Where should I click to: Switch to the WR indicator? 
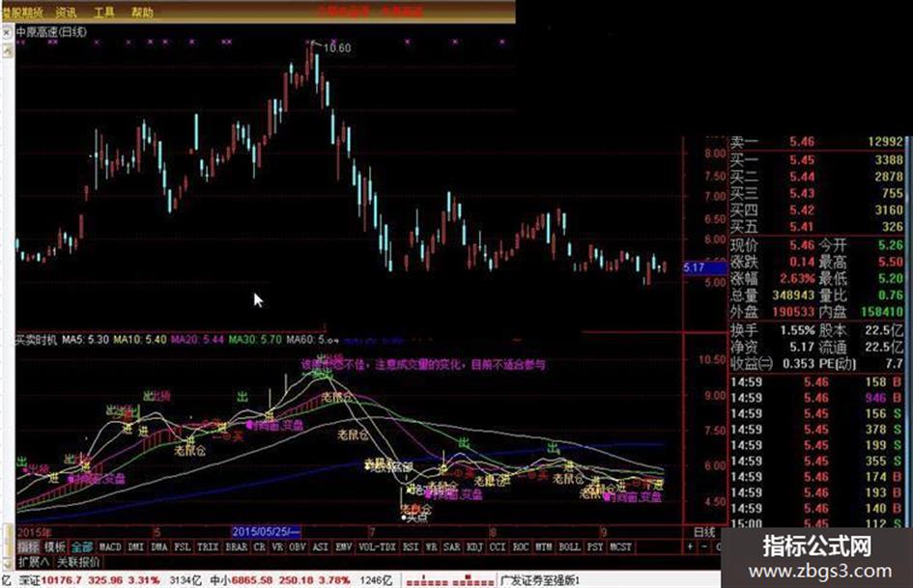(x=432, y=547)
